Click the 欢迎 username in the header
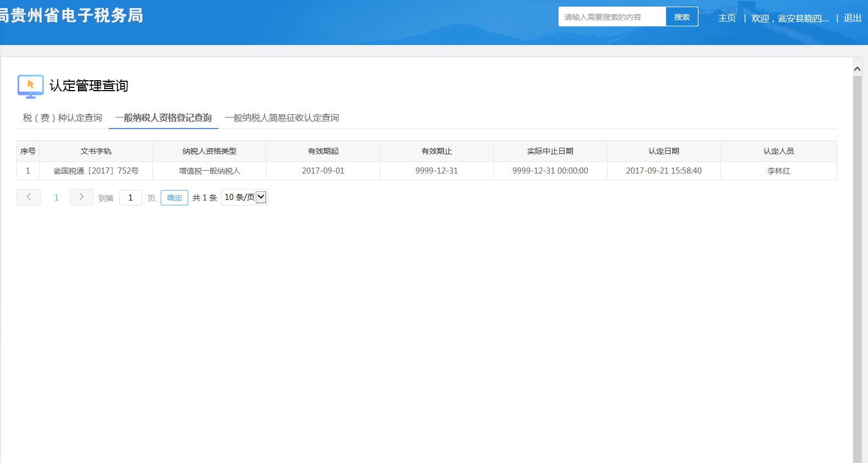The height and width of the screenshot is (463, 868). (790, 18)
